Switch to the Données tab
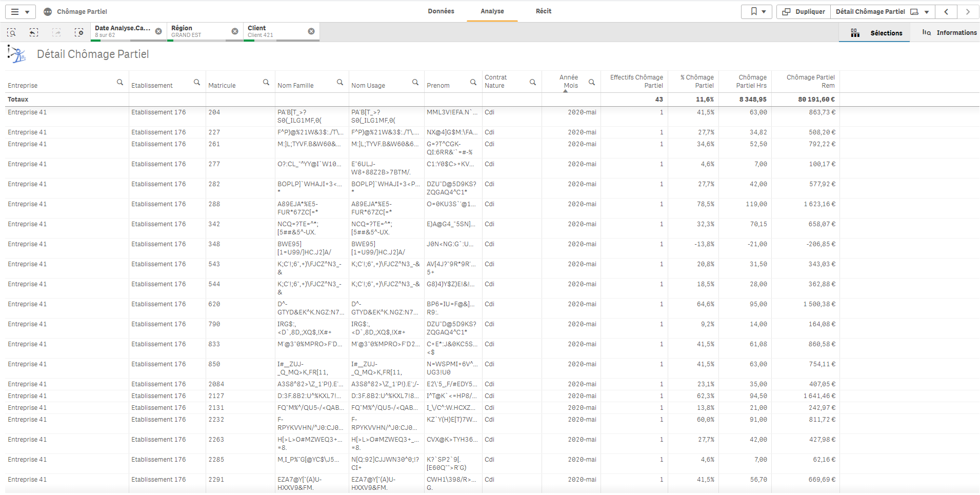This screenshot has height=495, width=980. click(441, 11)
